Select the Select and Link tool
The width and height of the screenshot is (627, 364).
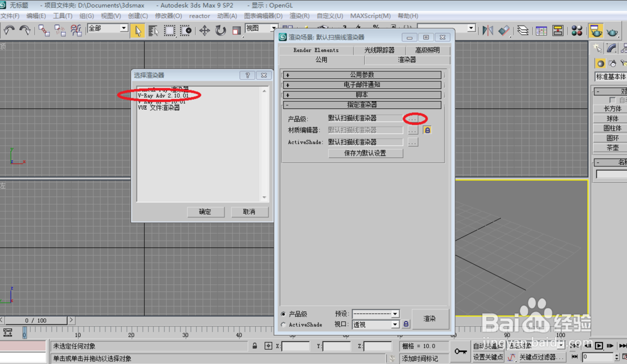pyautogui.click(x=44, y=30)
